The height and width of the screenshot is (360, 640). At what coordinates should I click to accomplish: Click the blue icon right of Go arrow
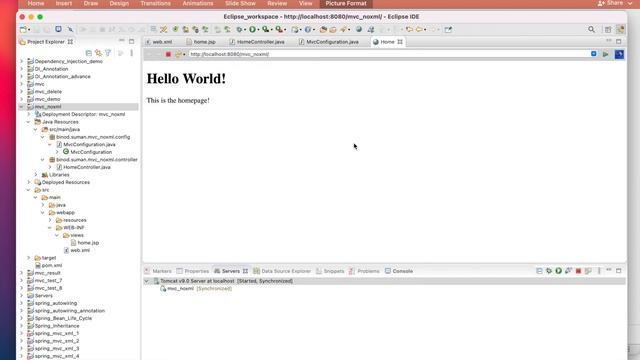click(619, 54)
